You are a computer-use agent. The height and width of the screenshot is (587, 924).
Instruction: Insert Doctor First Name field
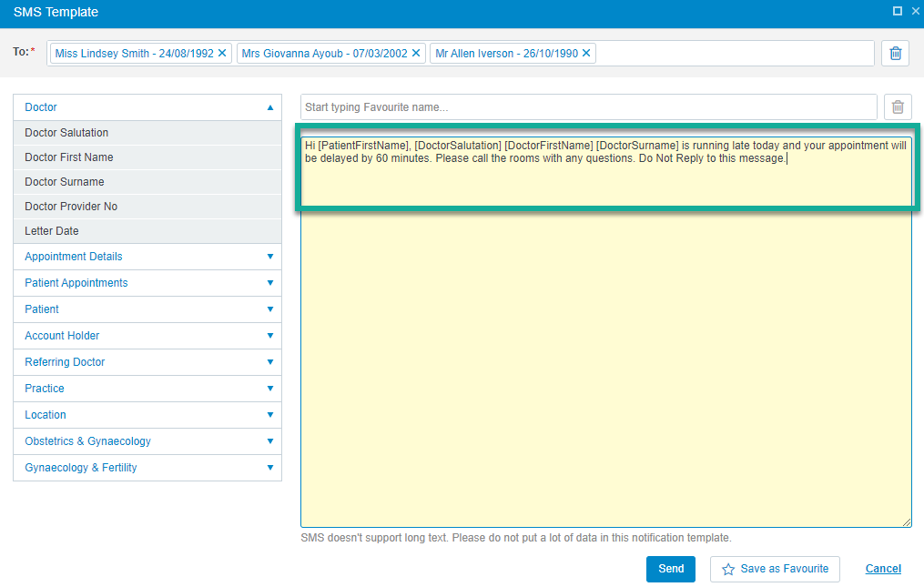147,157
